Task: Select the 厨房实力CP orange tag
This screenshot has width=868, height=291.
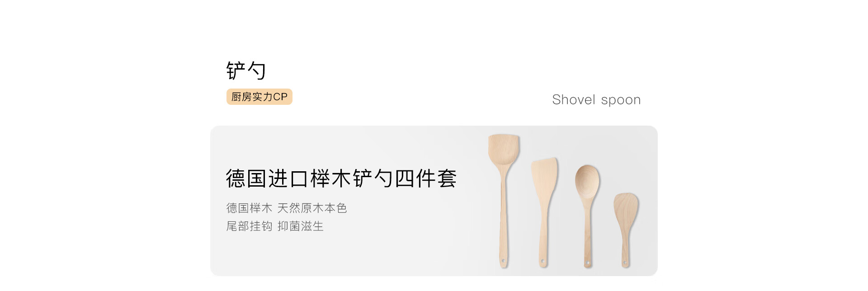Action: pos(259,97)
